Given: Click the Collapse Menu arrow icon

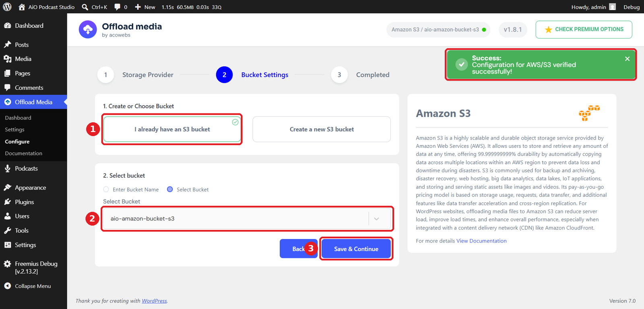Looking at the screenshot, I should coord(8,286).
